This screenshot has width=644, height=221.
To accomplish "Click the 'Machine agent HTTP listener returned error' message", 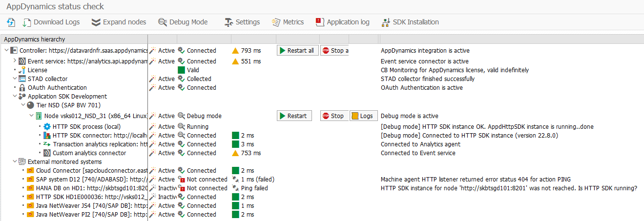I will 476,179.
